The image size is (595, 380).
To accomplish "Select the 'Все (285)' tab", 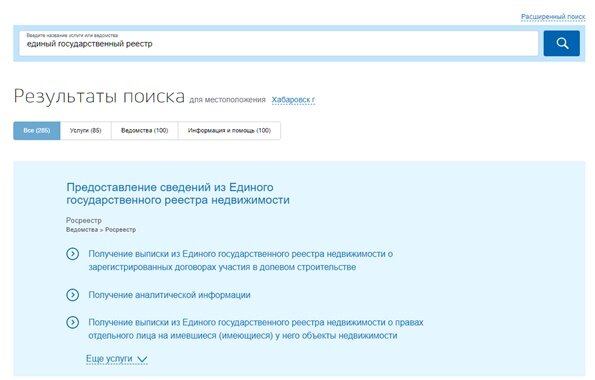I will [37, 131].
